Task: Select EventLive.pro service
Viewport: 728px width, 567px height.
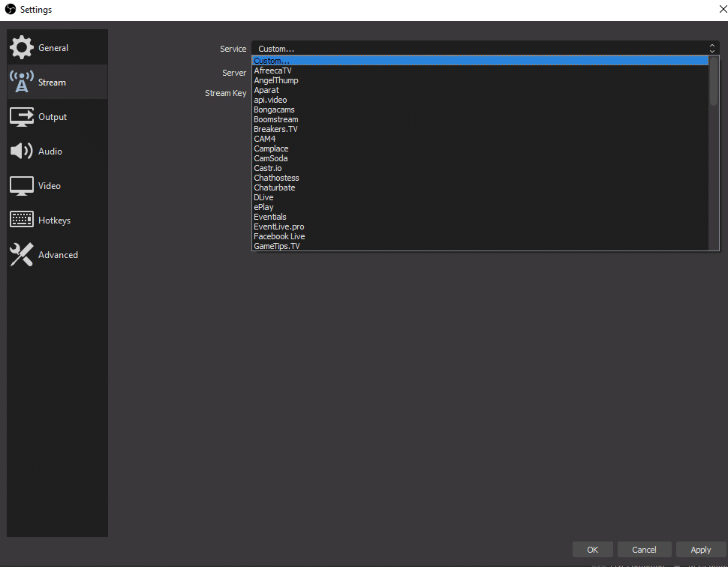Action: pos(480,226)
